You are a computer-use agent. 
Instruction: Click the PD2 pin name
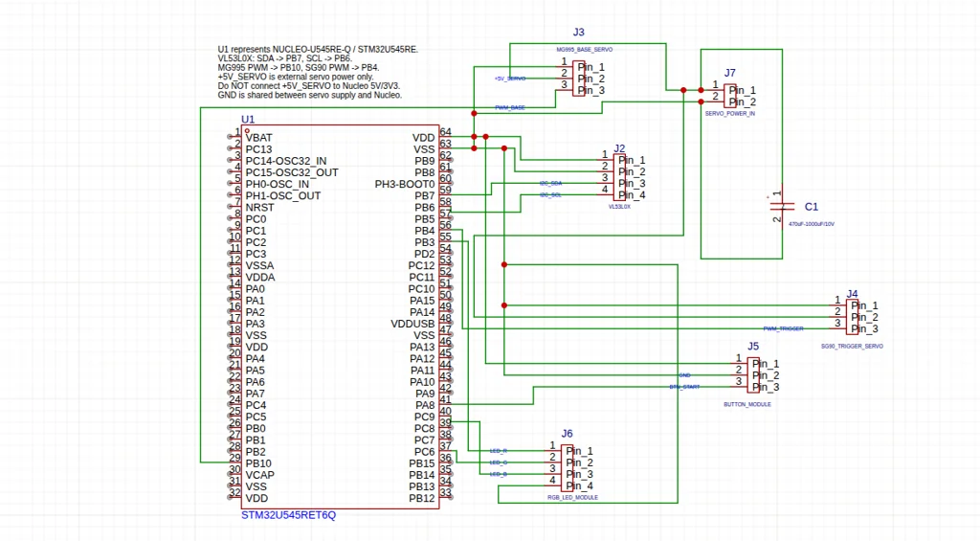click(x=424, y=254)
